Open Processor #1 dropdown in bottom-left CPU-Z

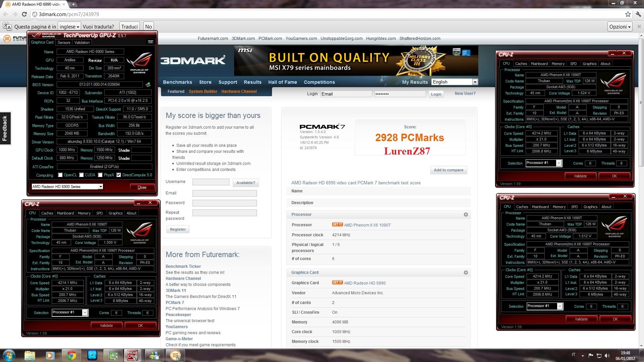click(70, 312)
